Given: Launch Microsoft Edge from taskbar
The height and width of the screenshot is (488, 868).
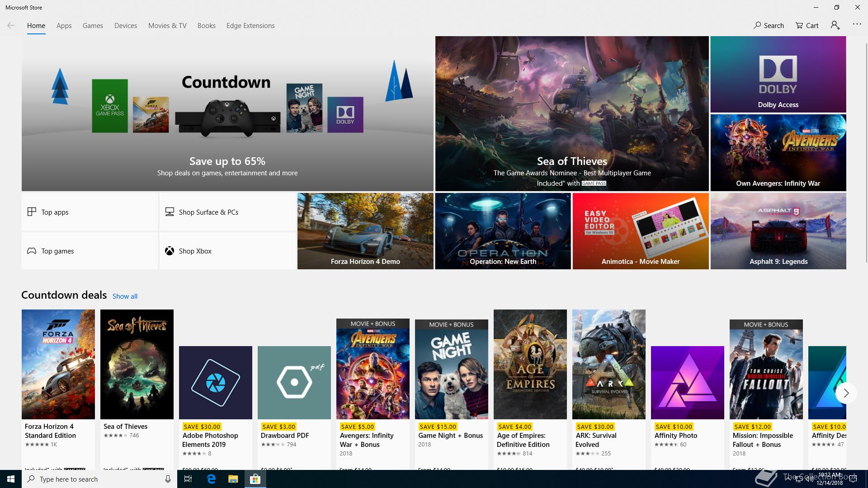Looking at the screenshot, I should click(x=211, y=479).
